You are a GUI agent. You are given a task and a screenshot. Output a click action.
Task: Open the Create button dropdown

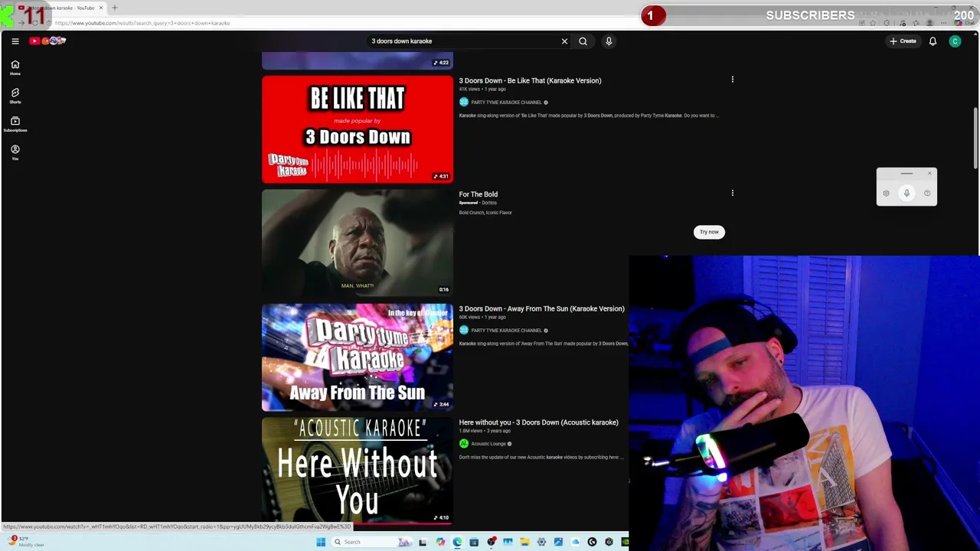[x=903, y=41]
